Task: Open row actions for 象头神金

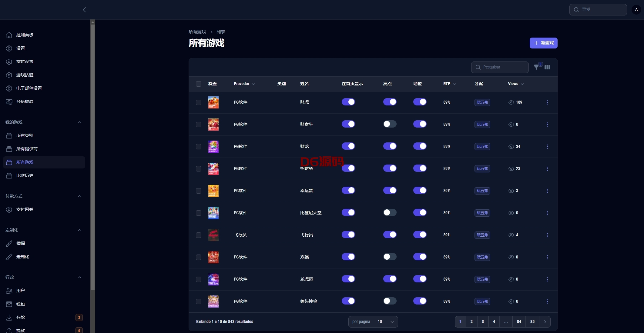Action: (547, 301)
